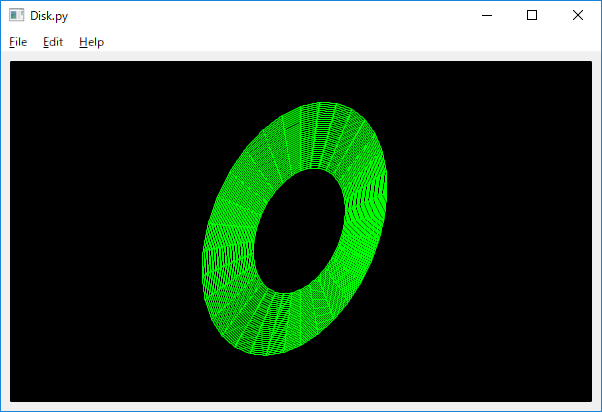Close the Disk.py window

[x=578, y=15]
